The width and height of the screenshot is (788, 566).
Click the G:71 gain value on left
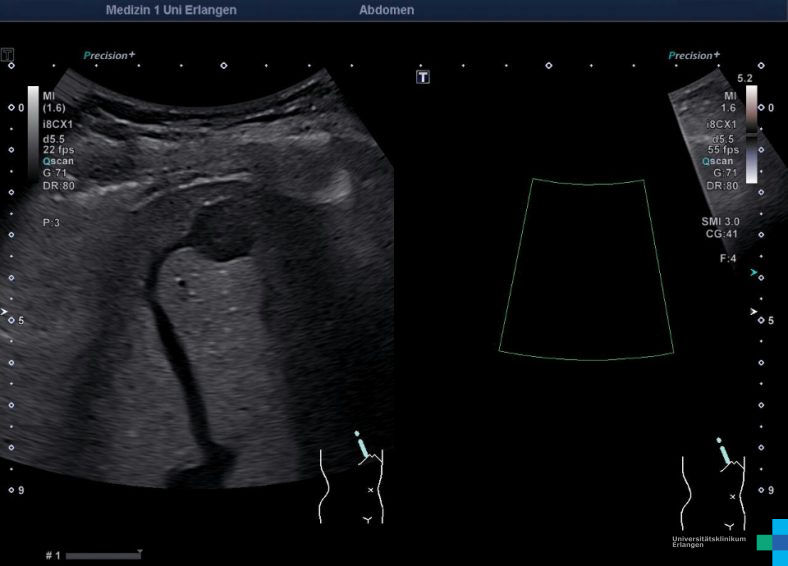point(57,173)
